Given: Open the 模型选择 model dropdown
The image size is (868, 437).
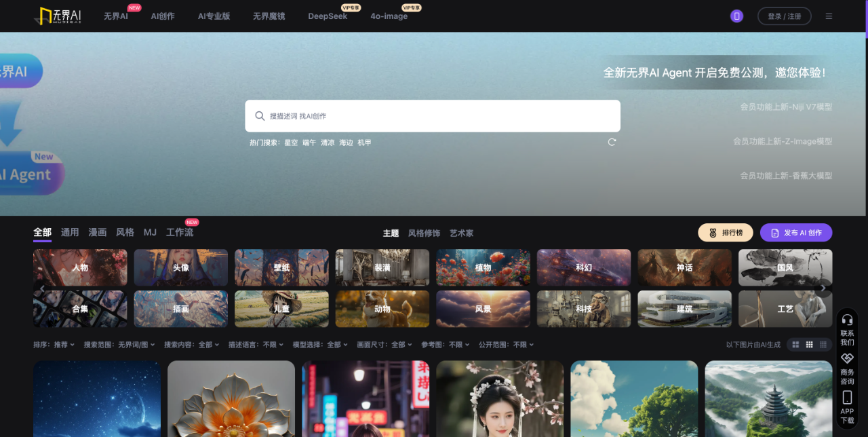Looking at the screenshot, I should (x=320, y=345).
